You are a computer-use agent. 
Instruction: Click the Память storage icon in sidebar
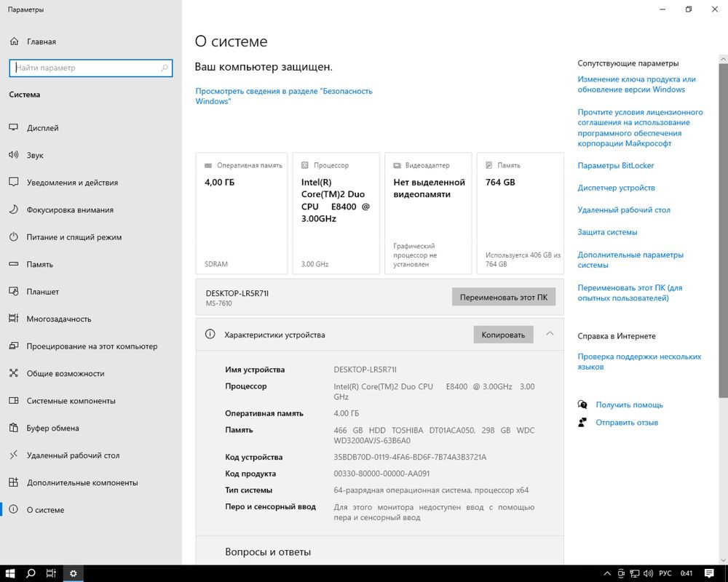(13, 264)
